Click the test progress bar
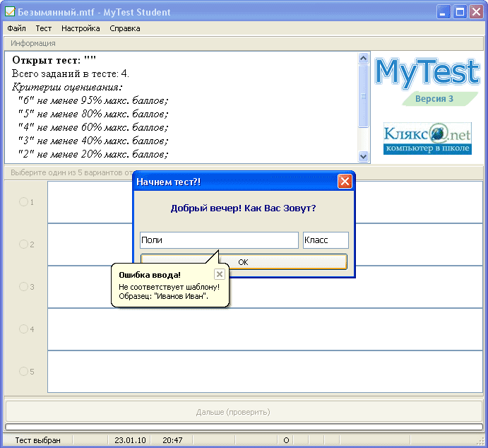This screenshot has width=488, height=448. point(244,427)
